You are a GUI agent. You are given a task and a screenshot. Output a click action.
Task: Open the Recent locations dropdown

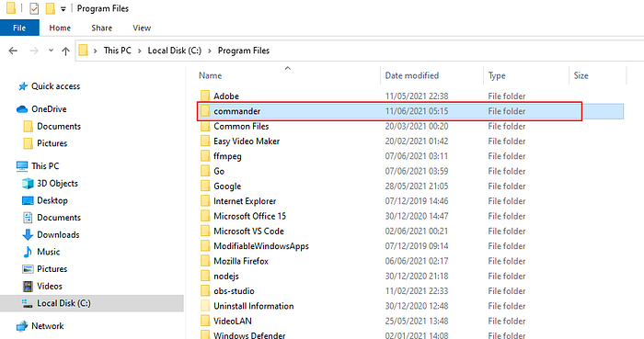coord(51,51)
